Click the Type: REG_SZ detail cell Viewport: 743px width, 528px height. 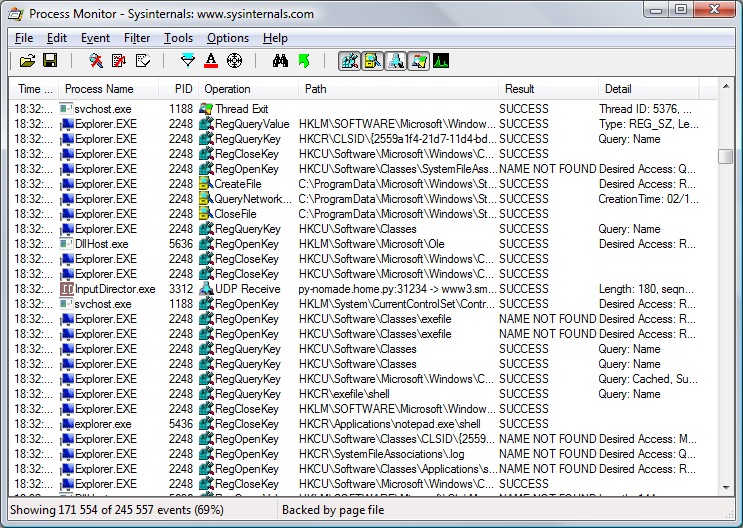(x=649, y=124)
